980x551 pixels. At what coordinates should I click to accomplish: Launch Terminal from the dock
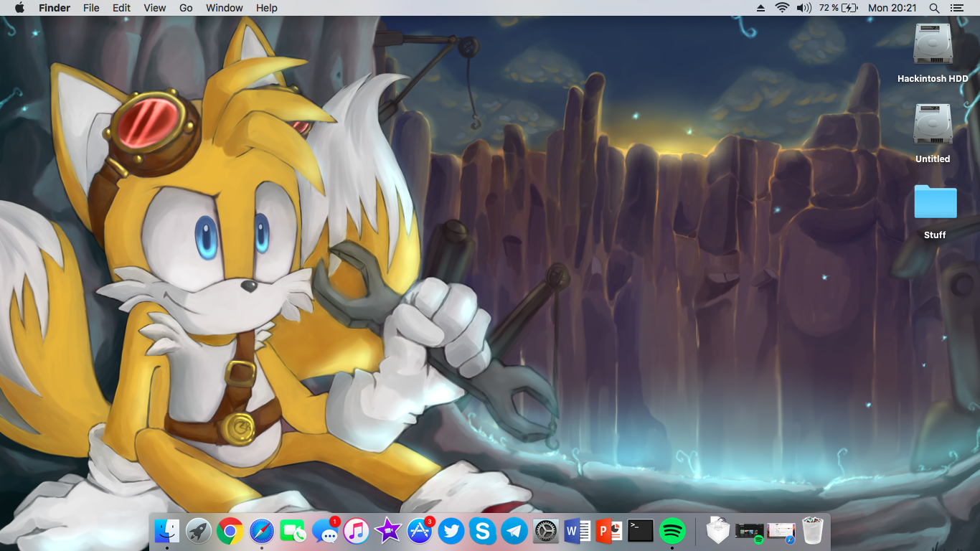(641, 532)
